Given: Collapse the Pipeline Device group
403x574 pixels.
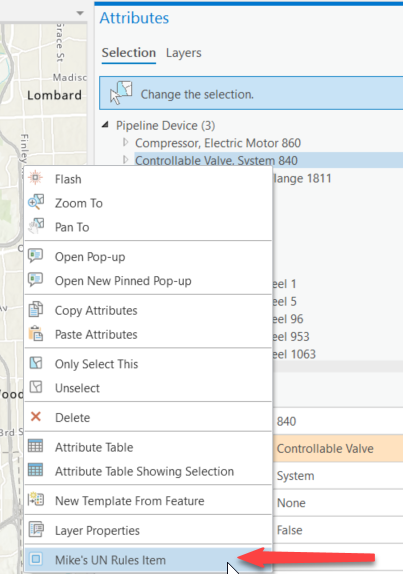Looking at the screenshot, I should [x=105, y=125].
